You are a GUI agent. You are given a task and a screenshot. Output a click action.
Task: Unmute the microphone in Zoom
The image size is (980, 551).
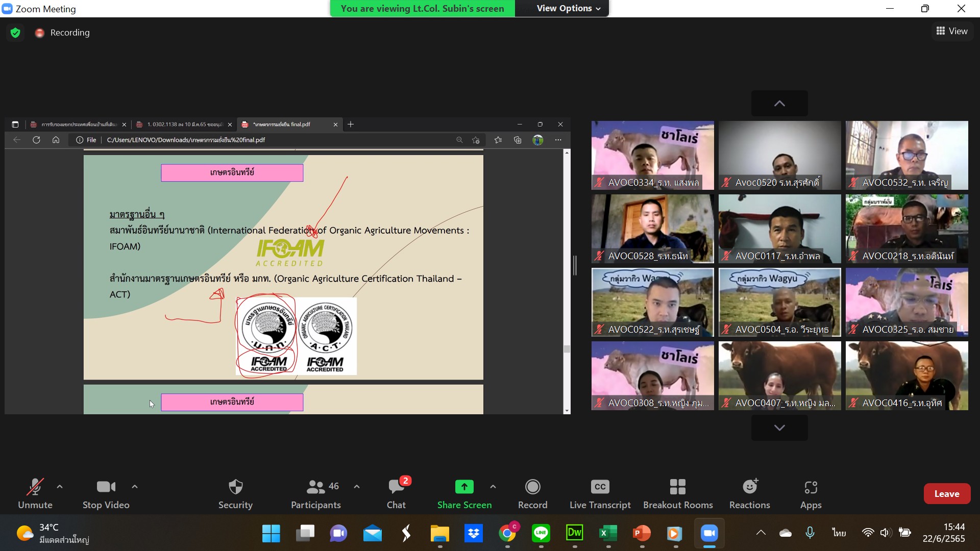tap(35, 493)
